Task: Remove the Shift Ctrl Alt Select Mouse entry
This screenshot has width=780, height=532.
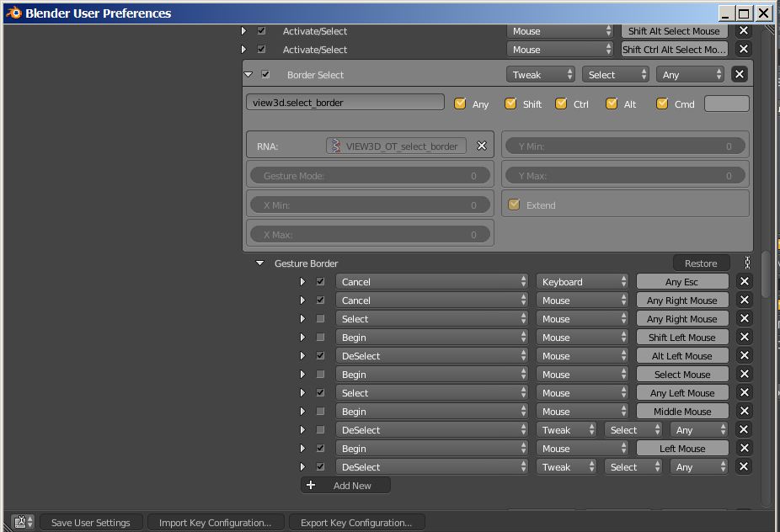Action: [x=743, y=49]
